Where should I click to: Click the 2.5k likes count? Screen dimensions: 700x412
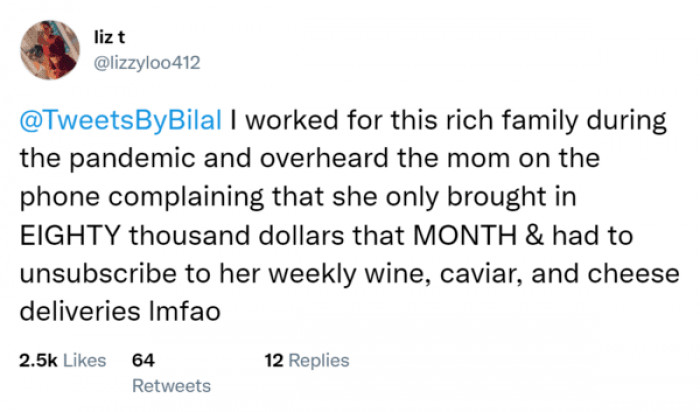point(38,360)
